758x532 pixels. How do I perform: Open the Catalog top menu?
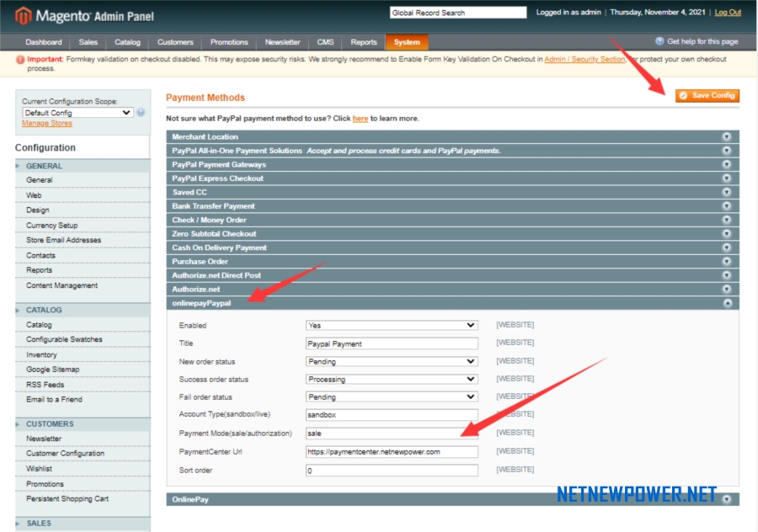(x=127, y=42)
